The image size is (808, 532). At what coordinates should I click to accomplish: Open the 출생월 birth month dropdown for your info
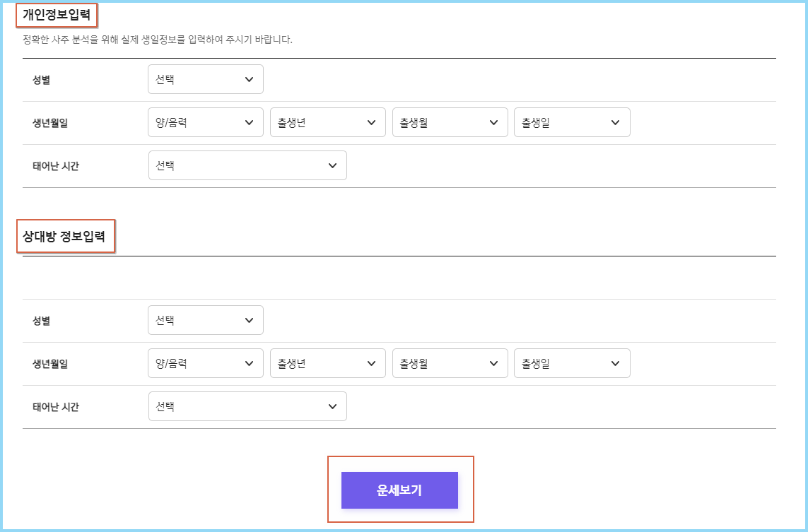[450, 122]
